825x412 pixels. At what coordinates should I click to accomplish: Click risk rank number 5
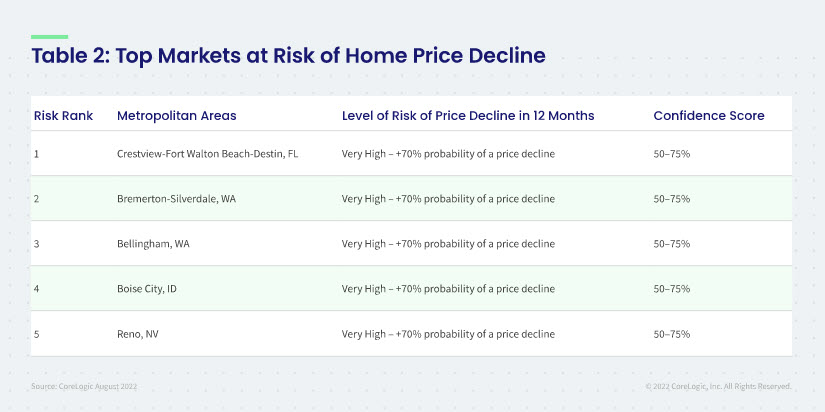coord(36,334)
